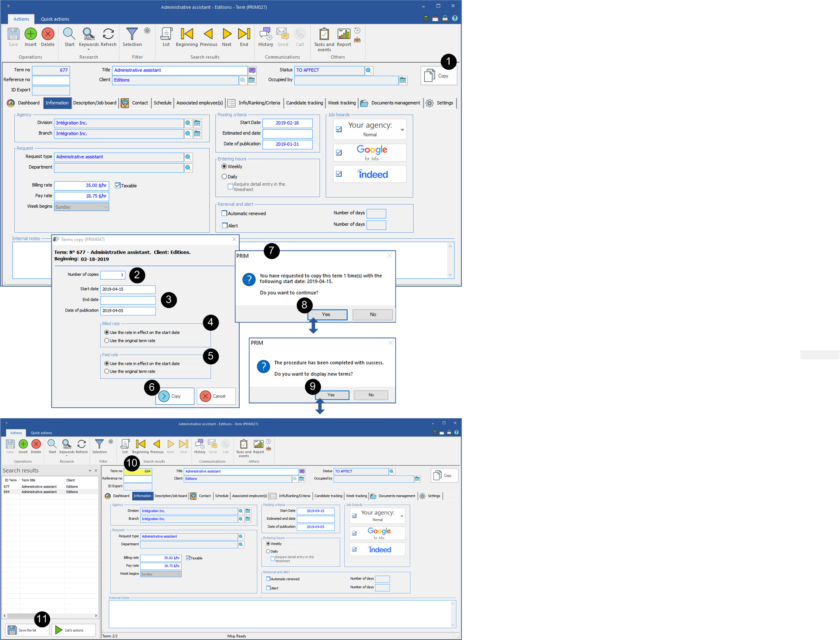Viewport: 840px width, 640px height.
Task: Open Candidate tracking tab in top window
Action: coord(305,103)
